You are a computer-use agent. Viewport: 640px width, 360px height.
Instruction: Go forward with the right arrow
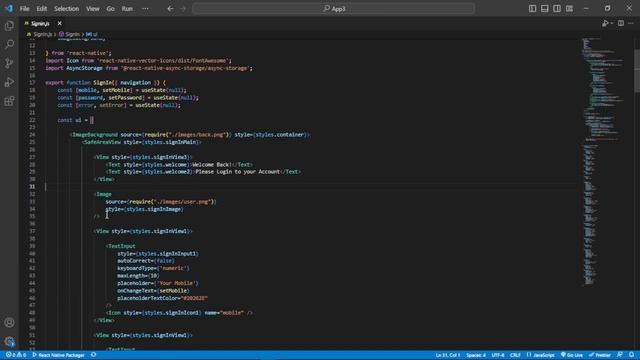183,9
